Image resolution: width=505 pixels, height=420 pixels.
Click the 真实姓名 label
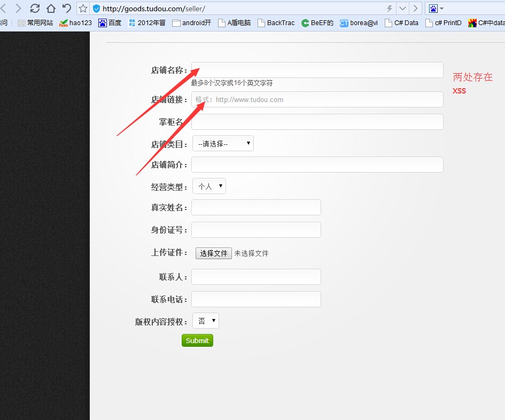[x=169, y=207]
